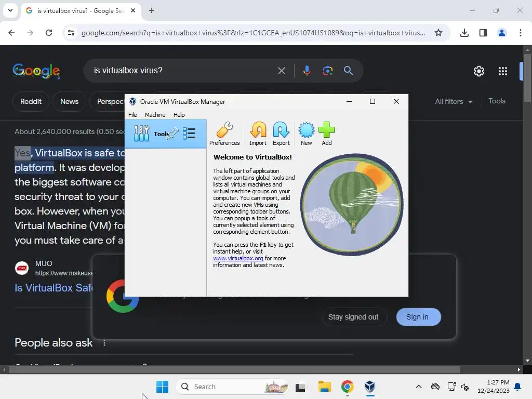Show hidden system tray icons
532x399 pixels.
[x=419, y=387]
